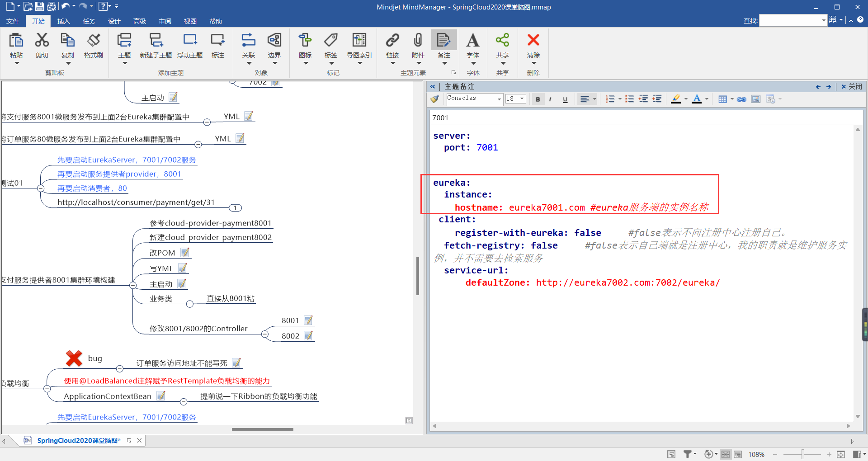The width and height of the screenshot is (868, 461).
Task: Activate the Format Painter (格式刷) tool
Action: (x=94, y=41)
